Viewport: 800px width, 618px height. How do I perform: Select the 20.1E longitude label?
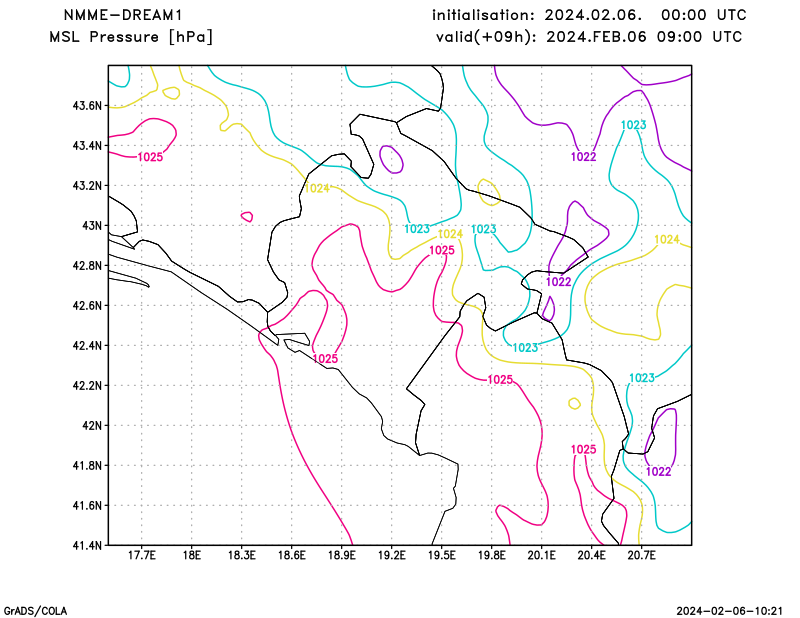(x=541, y=555)
